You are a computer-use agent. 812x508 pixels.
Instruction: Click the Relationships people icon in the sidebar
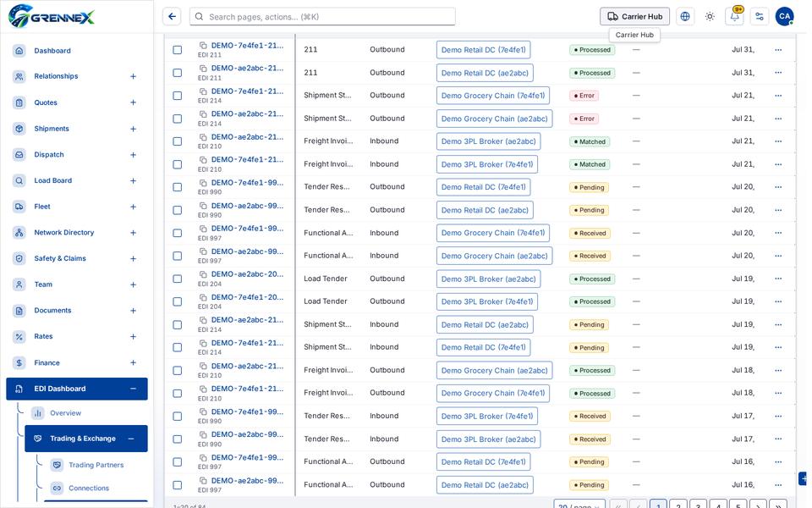pyautogui.click(x=19, y=76)
